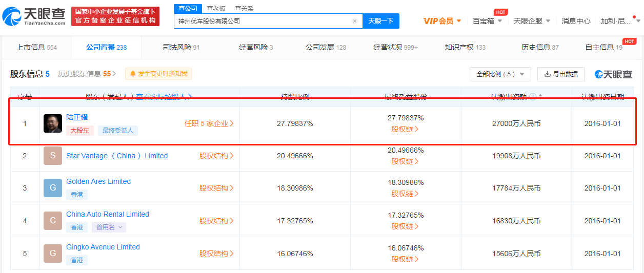Open the Star Vantage (China) Limited link
The image size is (644, 273).
[117, 156]
